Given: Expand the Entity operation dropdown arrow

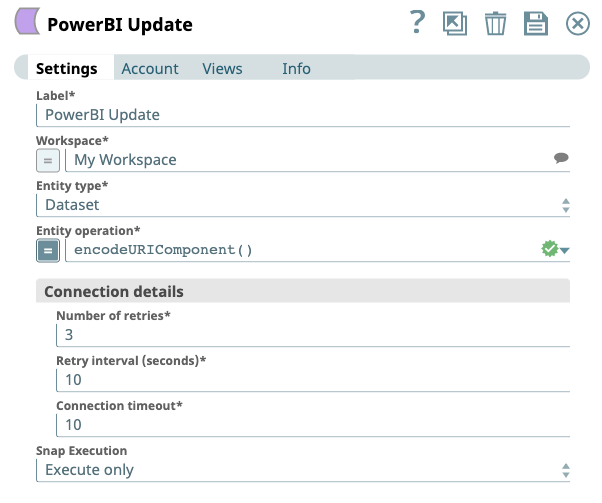Looking at the screenshot, I should [x=564, y=250].
